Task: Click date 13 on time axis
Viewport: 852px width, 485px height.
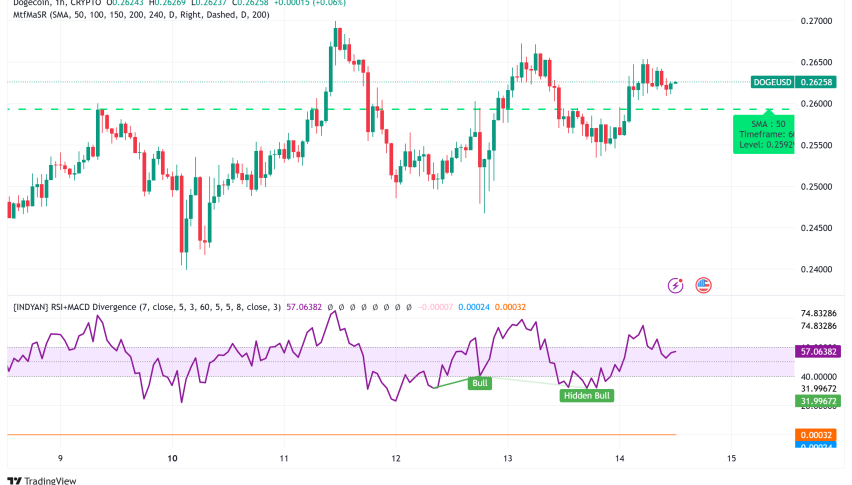Action: tap(508, 458)
